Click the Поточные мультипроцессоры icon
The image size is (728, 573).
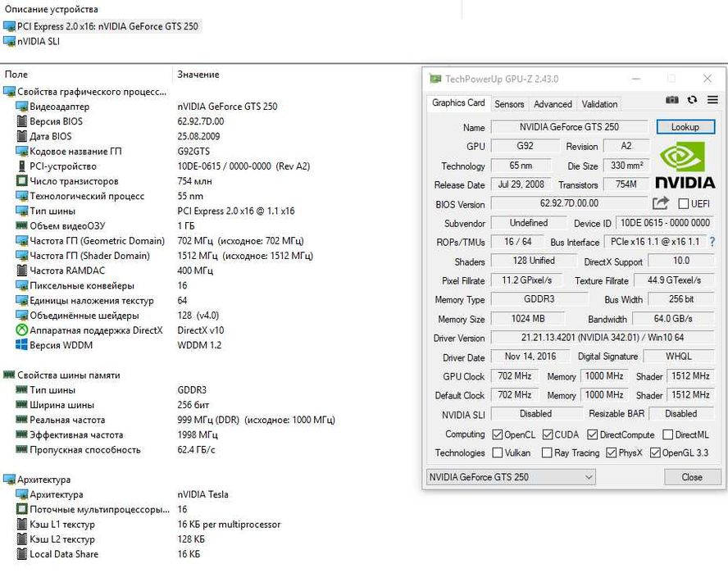(x=21, y=509)
